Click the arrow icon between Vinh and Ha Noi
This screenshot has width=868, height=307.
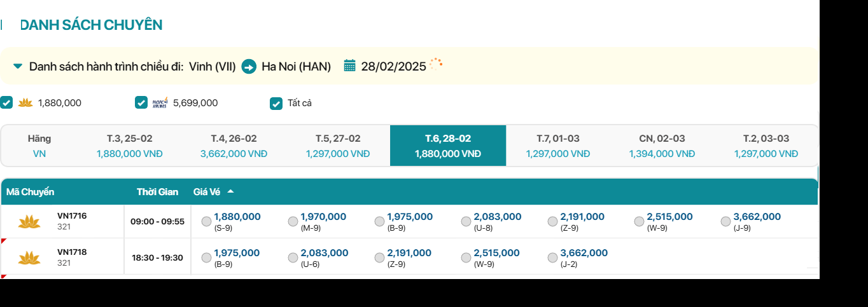(249, 66)
